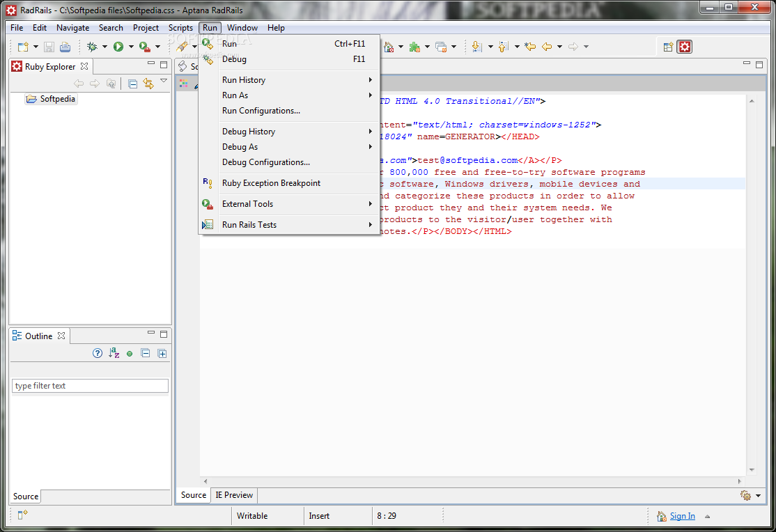Close the Ruby Explorer view tab
This screenshot has width=776, height=532.
pos(84,66)
